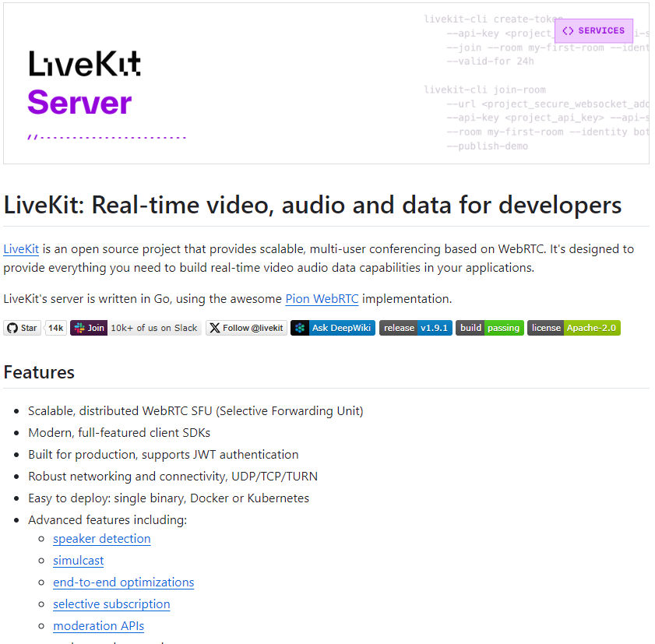Open the LiveKit hyperlink
Viewport: 655px width, 644px height.
[x=21, y=249]
